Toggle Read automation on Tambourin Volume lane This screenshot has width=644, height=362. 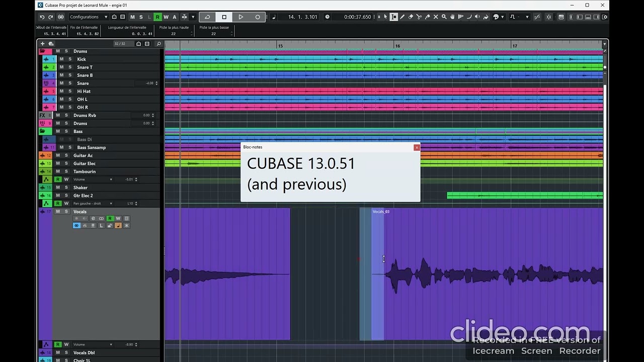pyautogui.click(x=58, y=179)
